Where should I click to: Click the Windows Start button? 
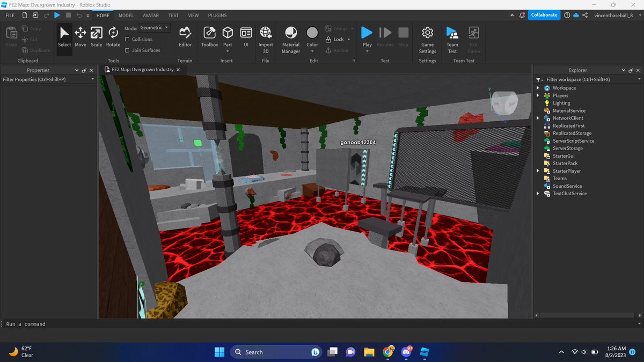[219, 352]
